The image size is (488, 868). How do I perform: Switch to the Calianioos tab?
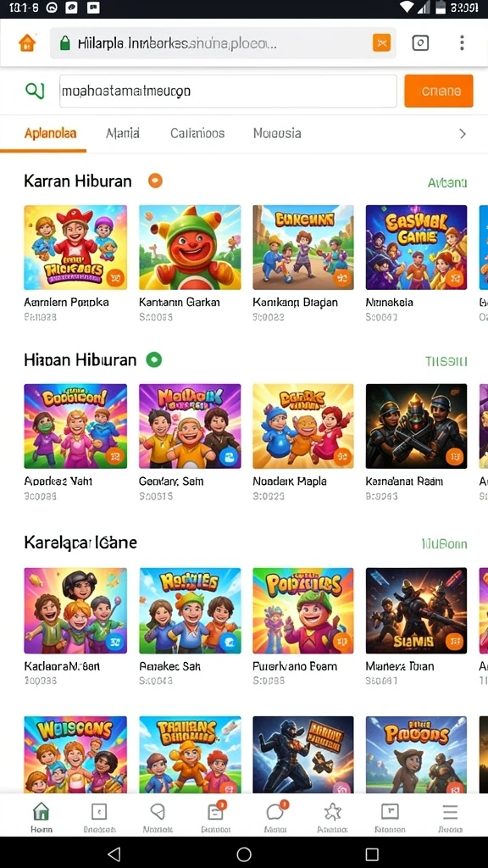[x=197, y=133]
